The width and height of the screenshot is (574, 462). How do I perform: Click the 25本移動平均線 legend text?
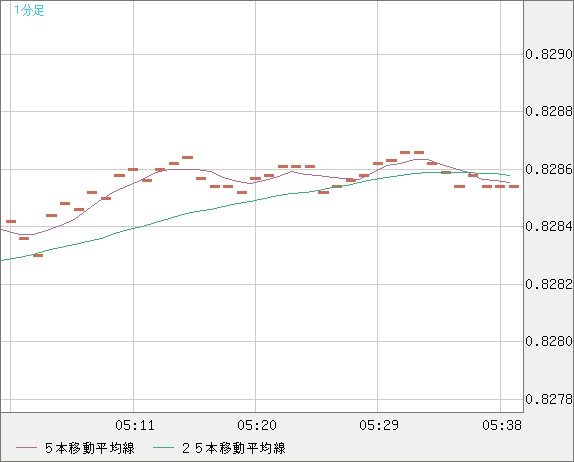tap(234, 448)
